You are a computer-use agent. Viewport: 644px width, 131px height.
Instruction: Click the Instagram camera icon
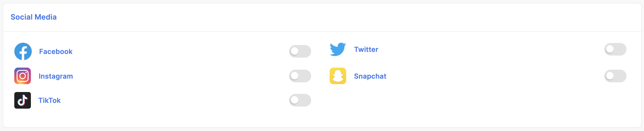23,76
